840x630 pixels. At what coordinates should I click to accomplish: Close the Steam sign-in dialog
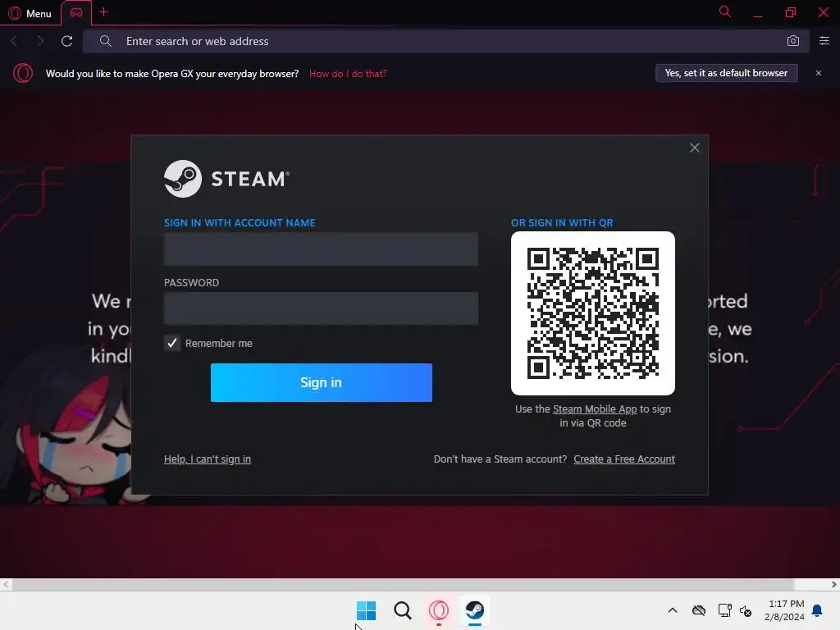coord(694,148)
